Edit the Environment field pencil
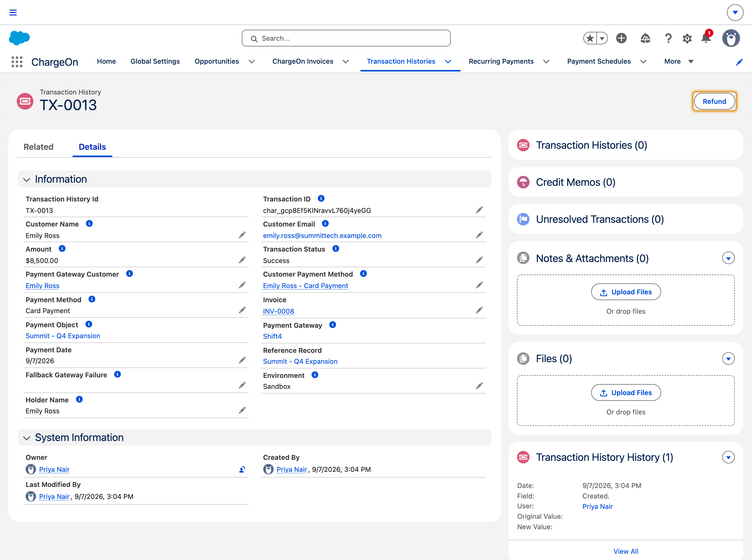 (479, 386)
